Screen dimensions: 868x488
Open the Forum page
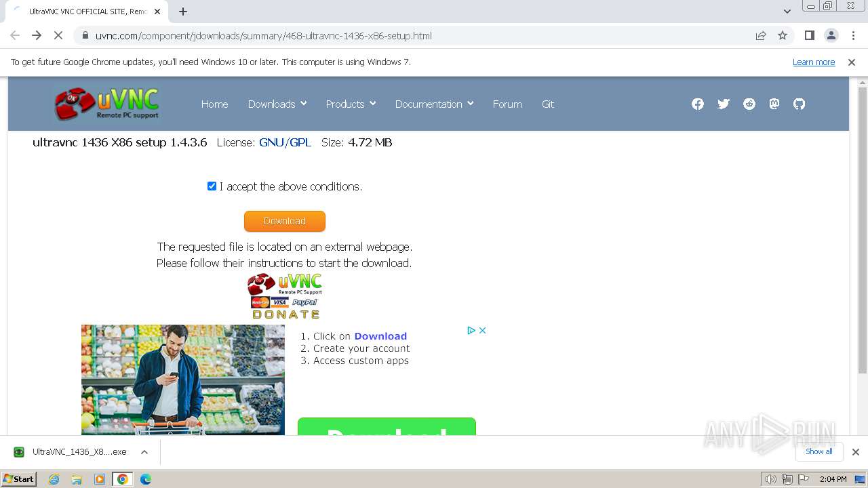pos(507,104)
